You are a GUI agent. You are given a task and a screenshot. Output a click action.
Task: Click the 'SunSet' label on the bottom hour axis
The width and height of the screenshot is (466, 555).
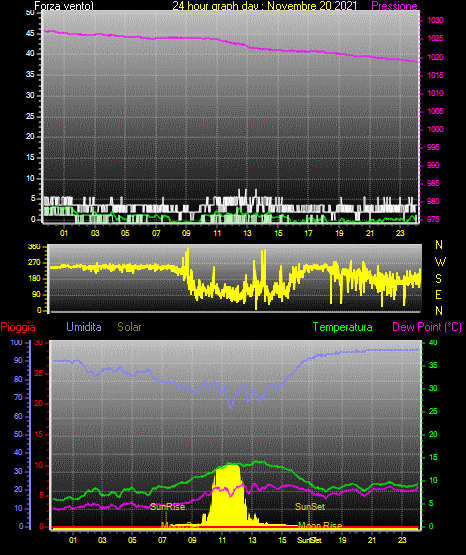[309, 540]
